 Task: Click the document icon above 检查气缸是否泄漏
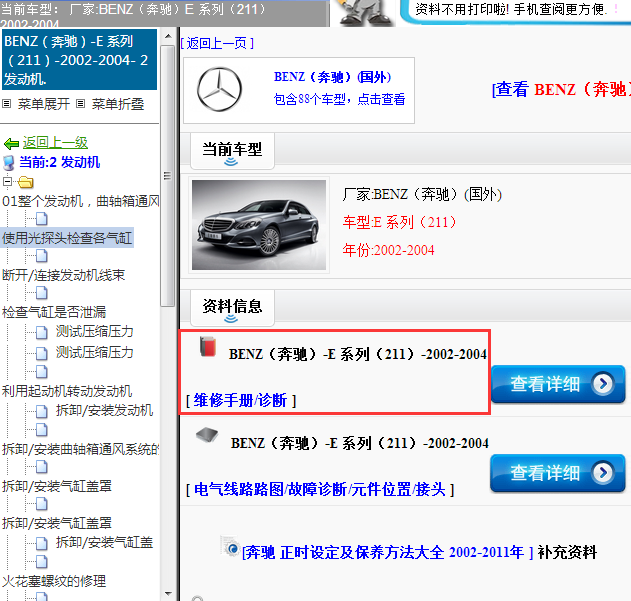41,293
